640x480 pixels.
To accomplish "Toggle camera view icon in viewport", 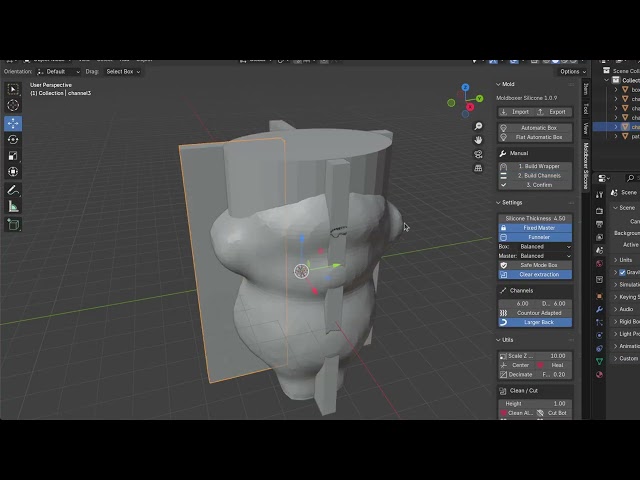I will pyautogui.click(x=478, y=154).
